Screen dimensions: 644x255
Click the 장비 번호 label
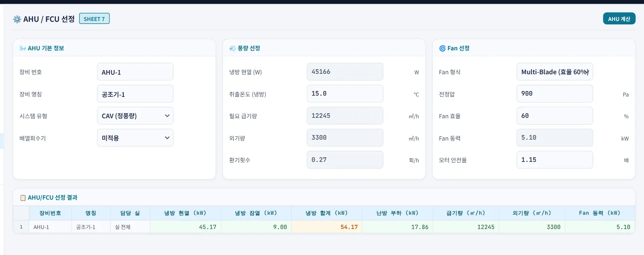coord(31,72)
